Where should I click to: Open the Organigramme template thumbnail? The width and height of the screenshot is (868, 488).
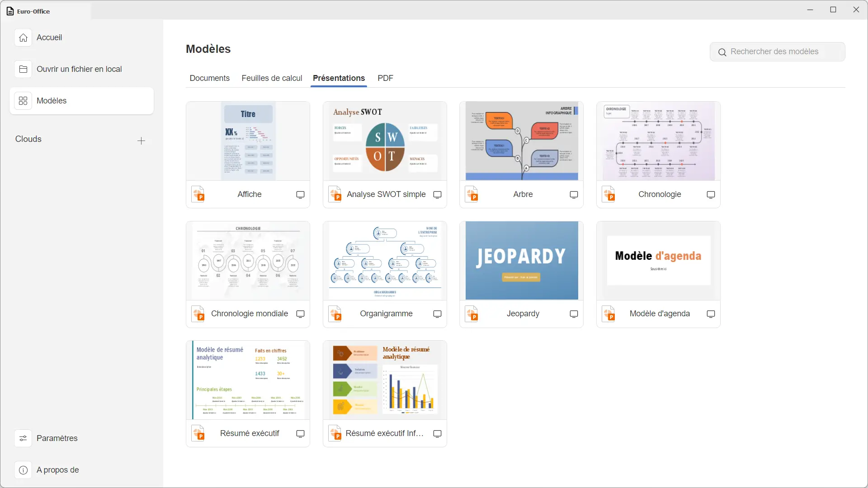385,261
